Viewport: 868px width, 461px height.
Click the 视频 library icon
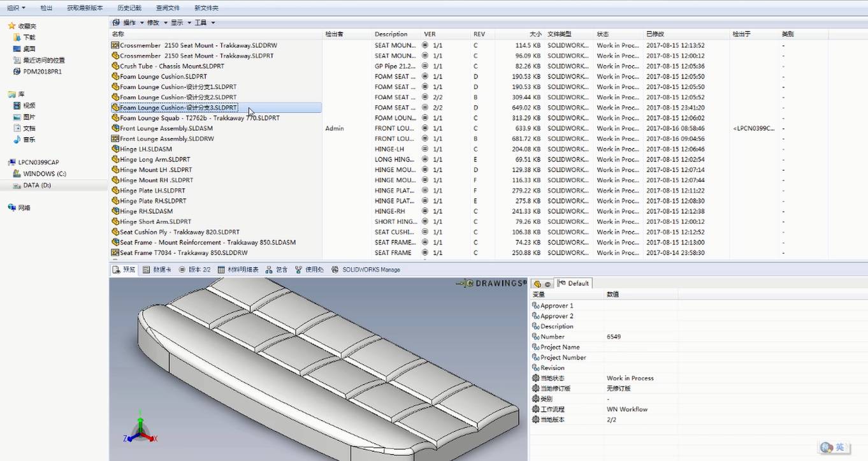tap(17, 106)
